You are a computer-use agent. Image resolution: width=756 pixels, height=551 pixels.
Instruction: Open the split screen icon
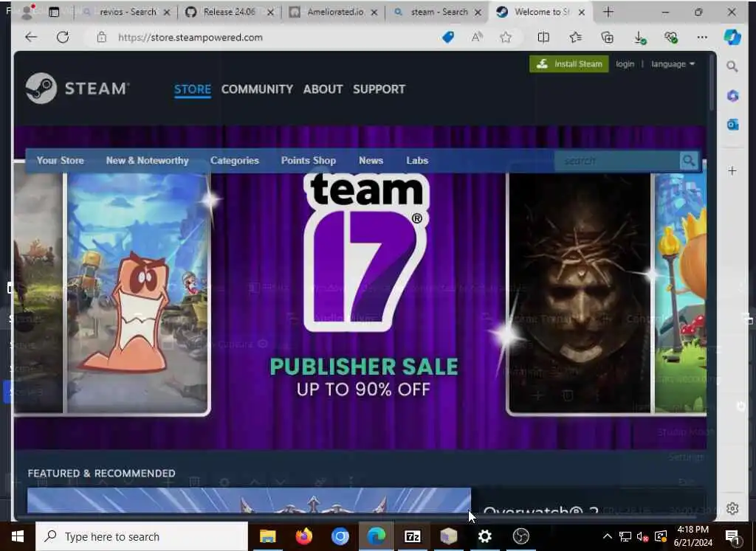(543, 37)
